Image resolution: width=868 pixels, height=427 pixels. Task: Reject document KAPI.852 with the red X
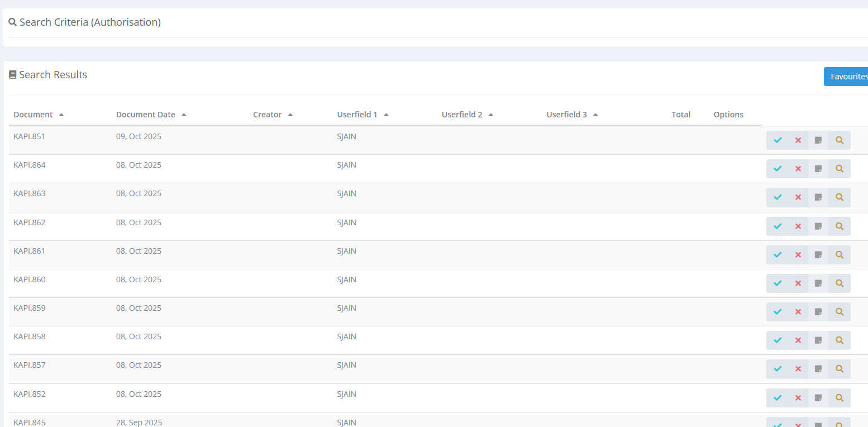click(798, 398)
